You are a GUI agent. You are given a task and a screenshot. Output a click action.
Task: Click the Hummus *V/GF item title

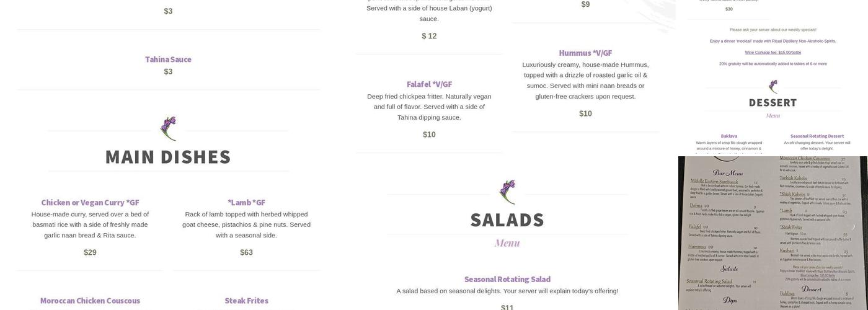585,53
